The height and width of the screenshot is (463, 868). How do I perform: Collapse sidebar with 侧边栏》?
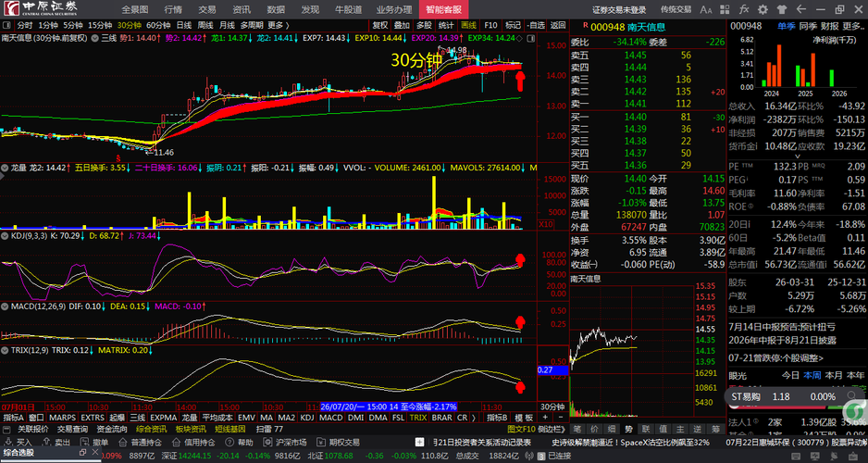552,430
